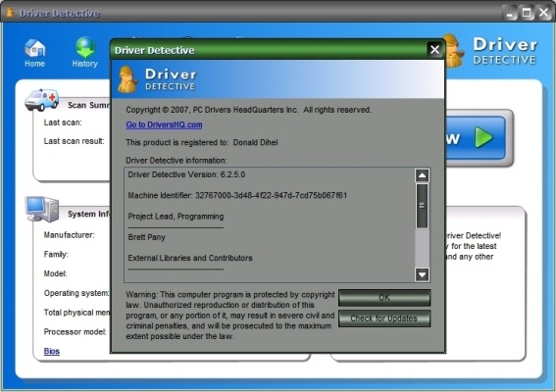This screenshot has width=556, height=392.
Task: Click the detective logo in About dialog header
Action: coord(127,79)
